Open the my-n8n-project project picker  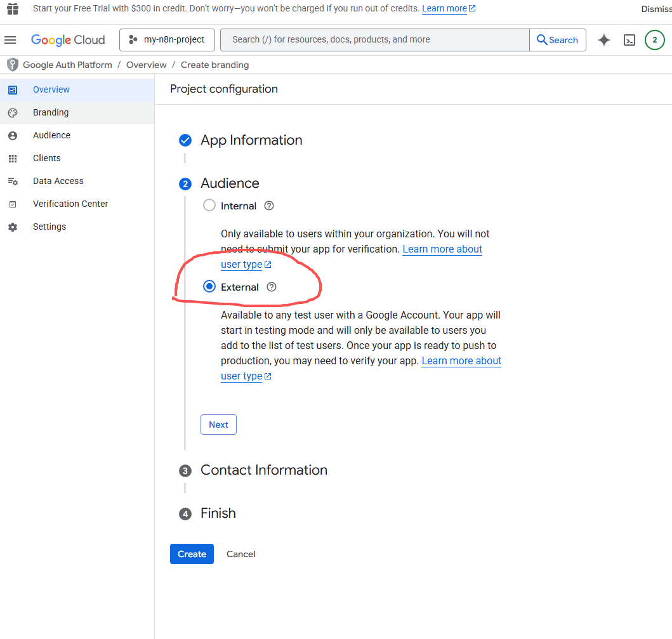(x=167, y=40)
